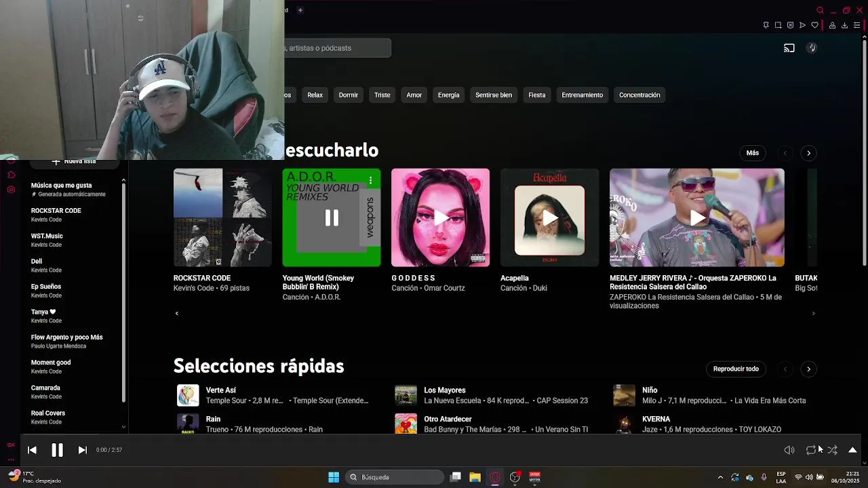Click the Reproducir todo button
The height and width of the screenshot is (488, 868).
coord(736,369)
